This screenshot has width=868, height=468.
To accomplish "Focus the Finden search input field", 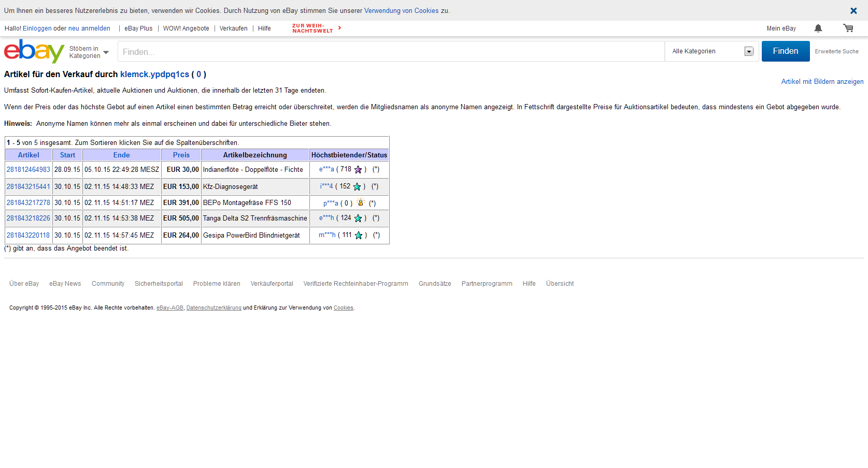I will tap(391, 52).
